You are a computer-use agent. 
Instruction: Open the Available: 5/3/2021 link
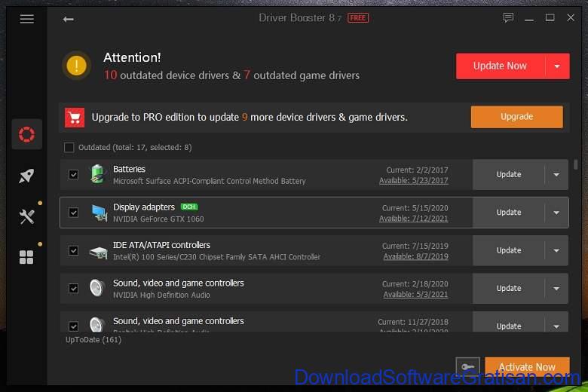(415, 295)
